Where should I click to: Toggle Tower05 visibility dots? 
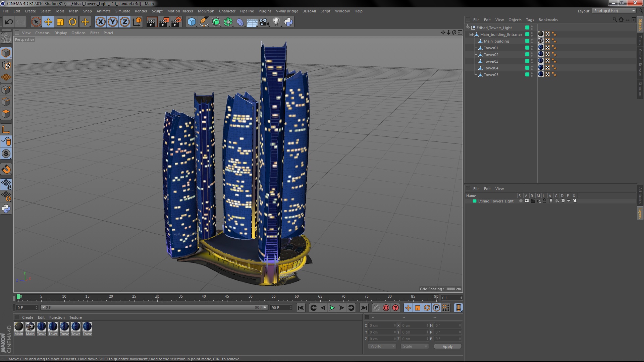click(x=532, y=75)
